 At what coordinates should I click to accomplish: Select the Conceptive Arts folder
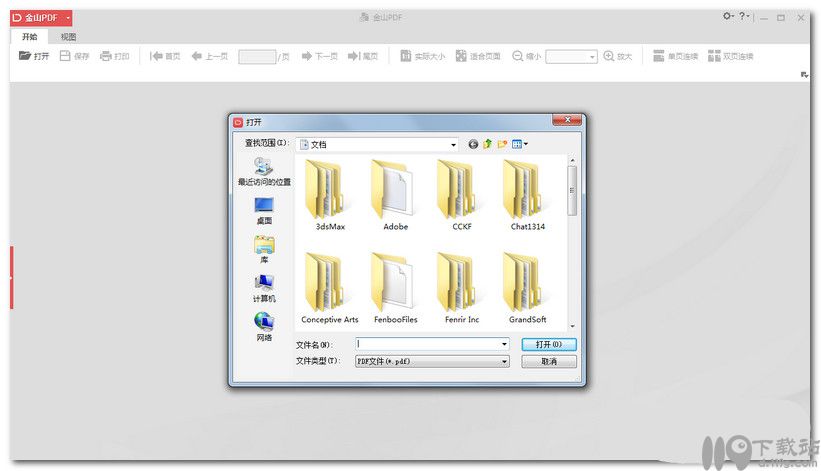pyautogui.click(x=330, y=288)
